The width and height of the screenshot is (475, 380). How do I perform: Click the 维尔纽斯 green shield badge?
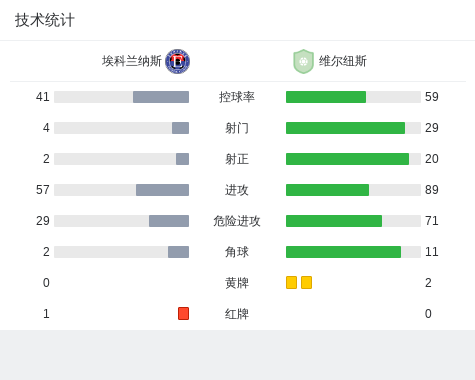click(x=303, y=61)
